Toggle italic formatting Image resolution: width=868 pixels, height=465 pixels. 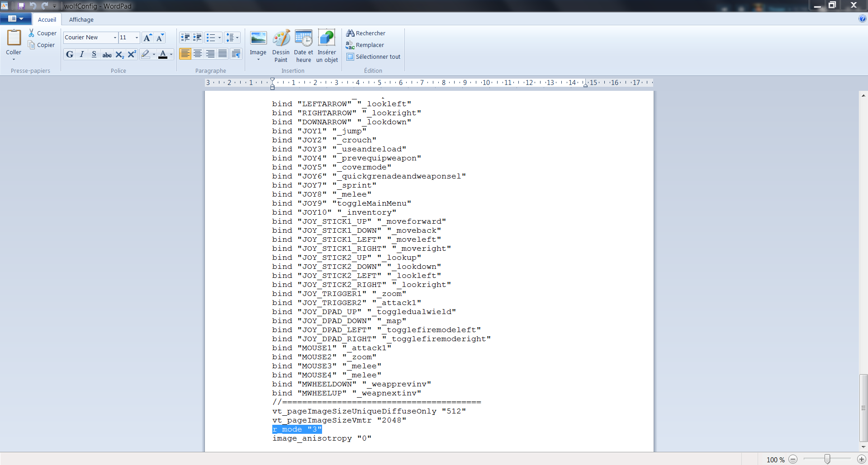pos(82,54)
